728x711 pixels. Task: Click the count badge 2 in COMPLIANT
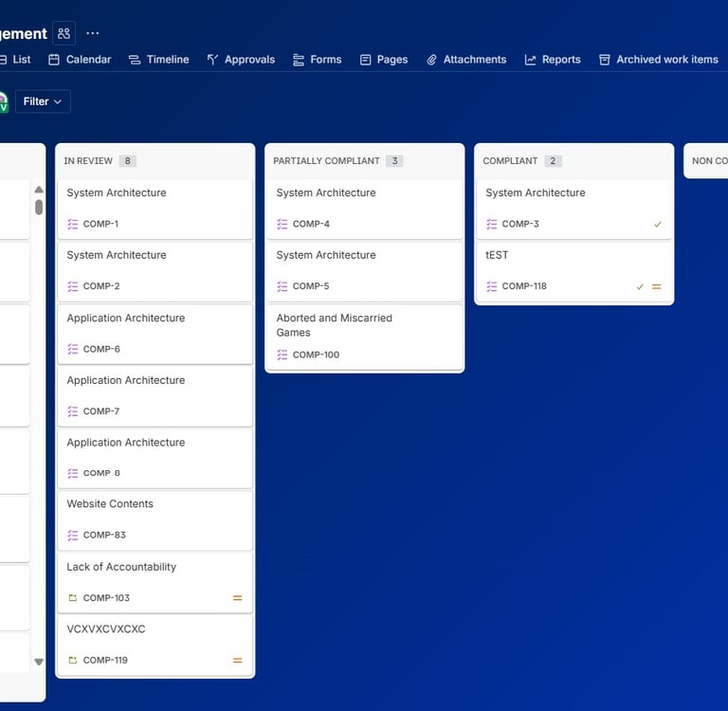pos(553,160)
